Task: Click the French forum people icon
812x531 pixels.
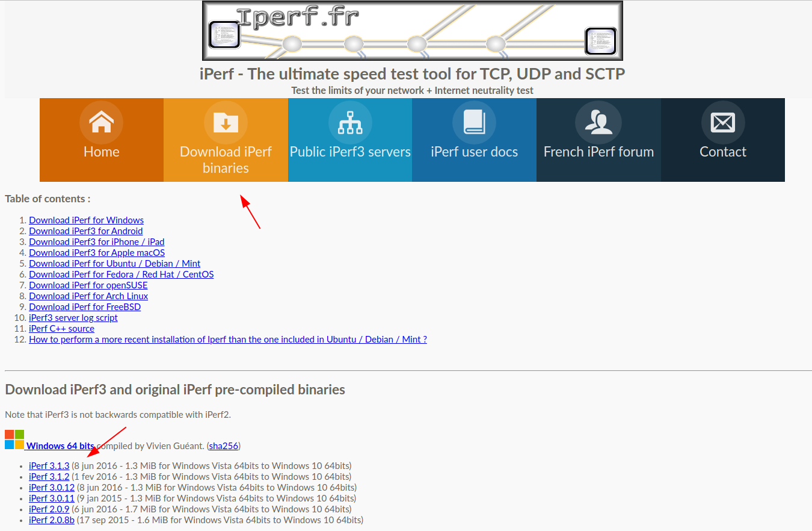Action: coord(598,123)
